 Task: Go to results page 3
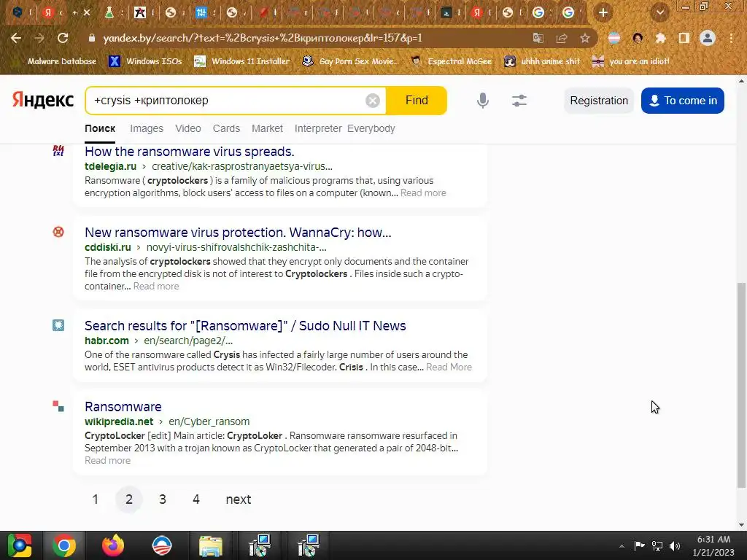(x=163, y=499)
